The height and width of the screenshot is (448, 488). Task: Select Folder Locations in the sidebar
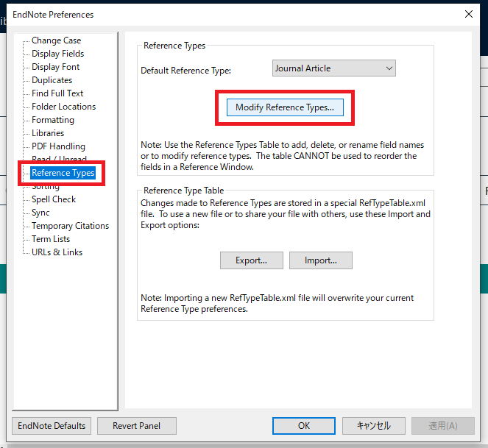click(63, 107)
